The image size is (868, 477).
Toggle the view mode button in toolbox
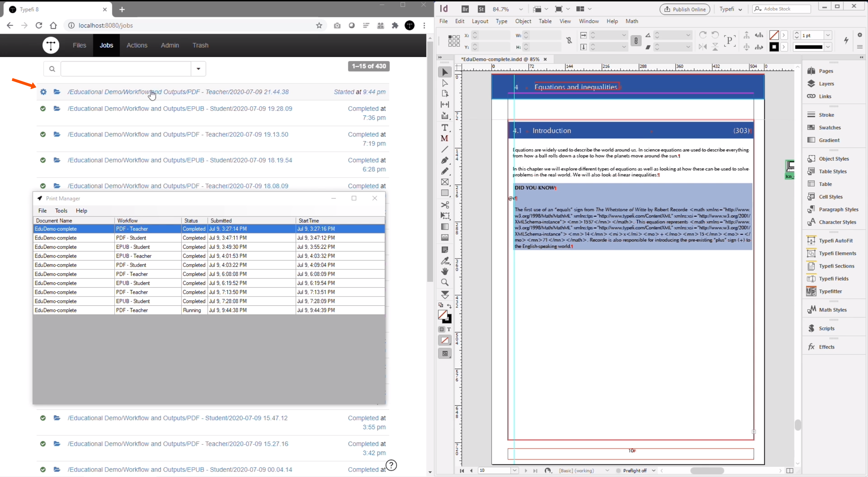pyautogui.click(x=445, y=354)
